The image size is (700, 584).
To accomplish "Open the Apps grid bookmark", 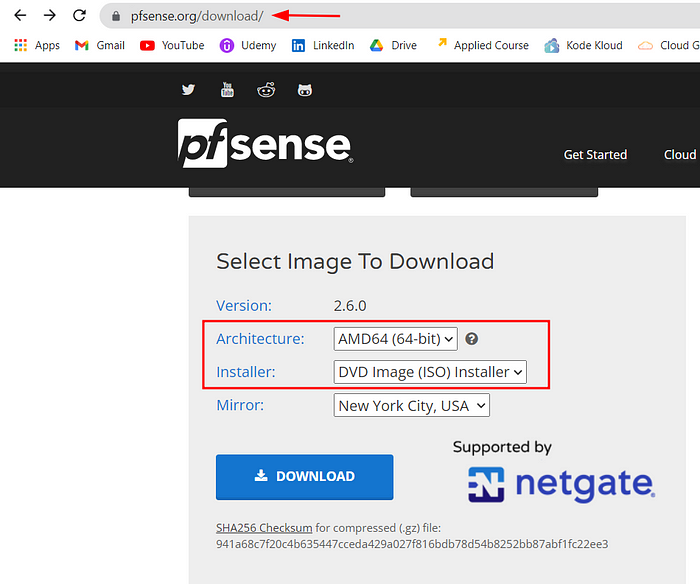I will (x=37, y=45).
